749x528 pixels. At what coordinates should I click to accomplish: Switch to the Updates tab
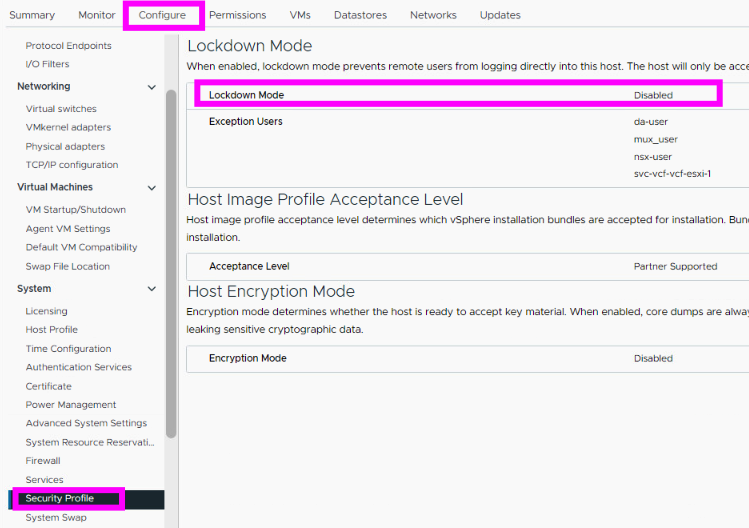500,15
